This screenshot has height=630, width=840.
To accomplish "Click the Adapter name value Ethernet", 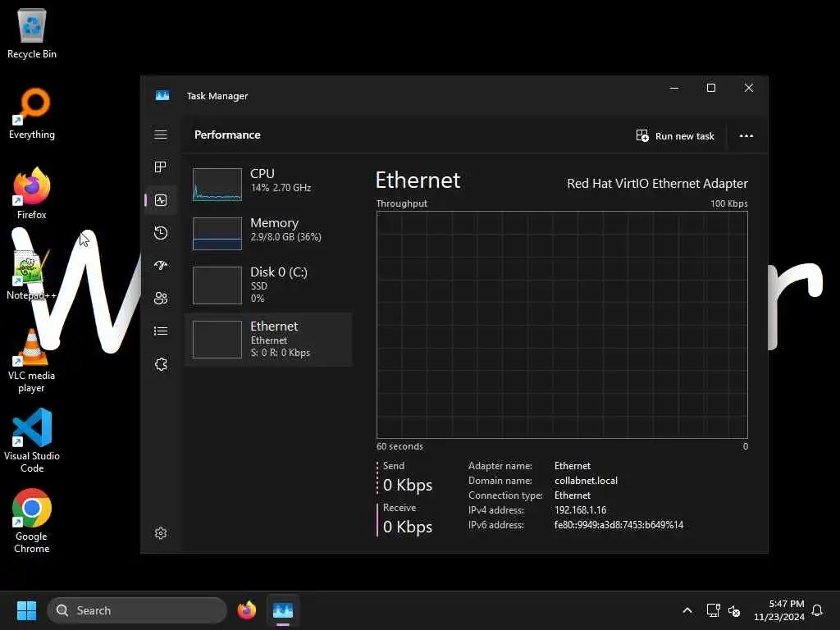I will [572, 466].
